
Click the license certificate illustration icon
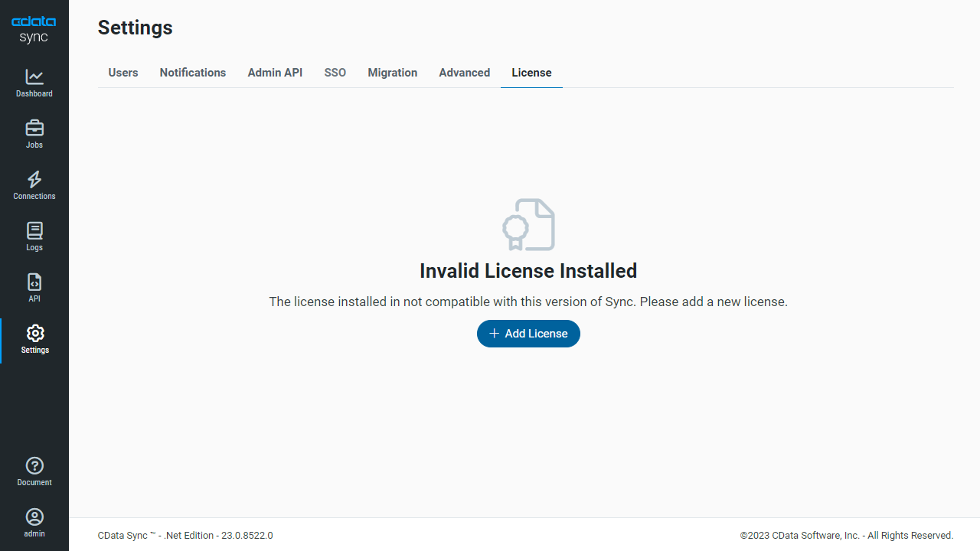(528, 225)
